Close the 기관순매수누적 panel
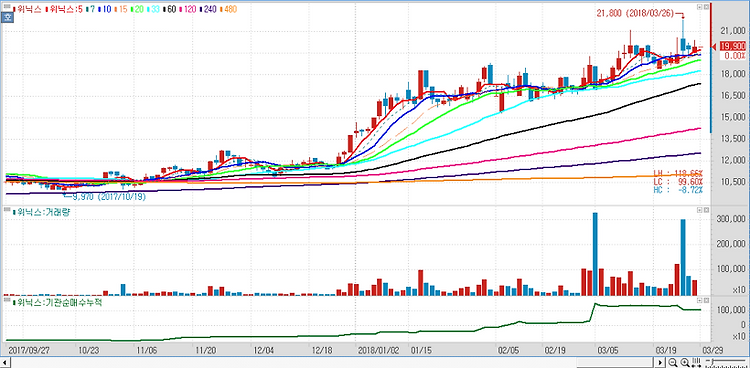The height and width of the screenshot is (368, 750). pyautogui.click(x=705, y=301)
